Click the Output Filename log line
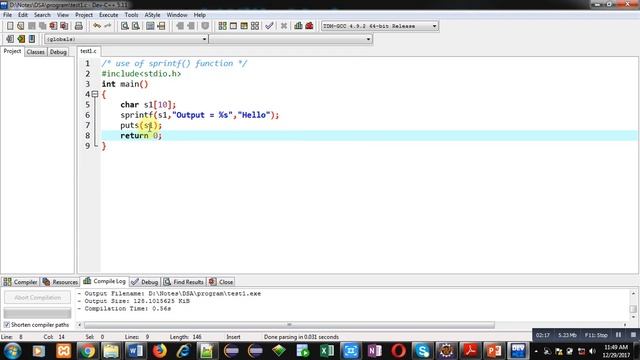The image size is (640, 360). point(169,293)
